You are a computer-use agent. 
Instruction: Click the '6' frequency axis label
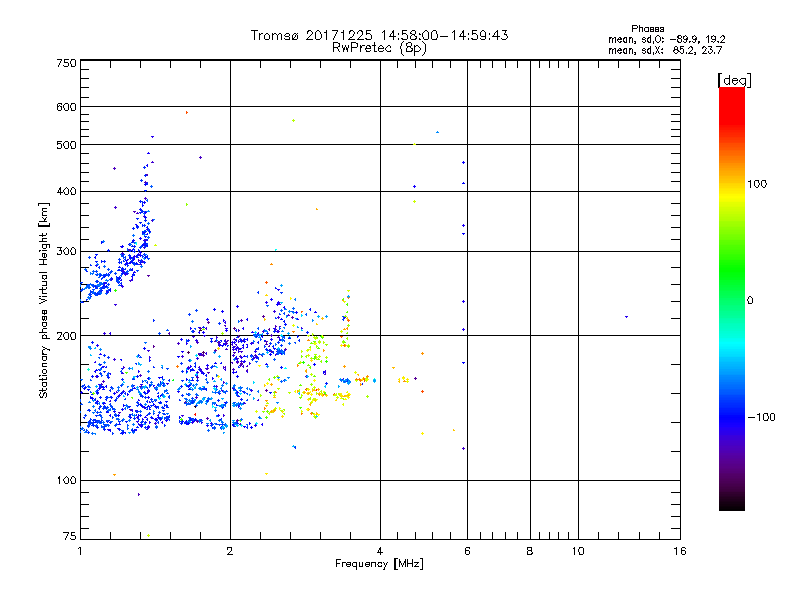pos(467,551)
